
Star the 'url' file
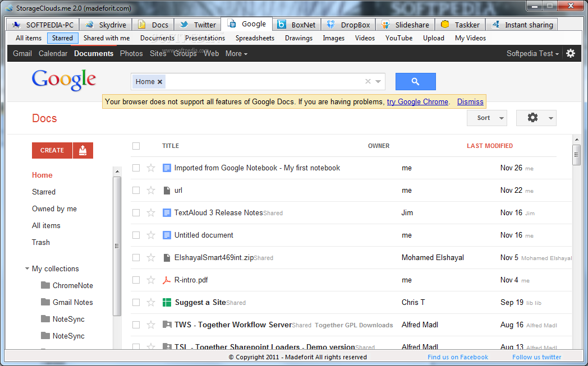click(x=151, y=191)
